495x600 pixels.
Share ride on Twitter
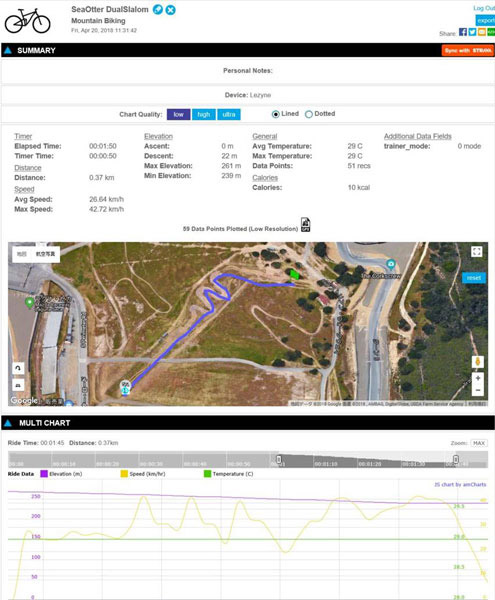(x=472, y=32)
